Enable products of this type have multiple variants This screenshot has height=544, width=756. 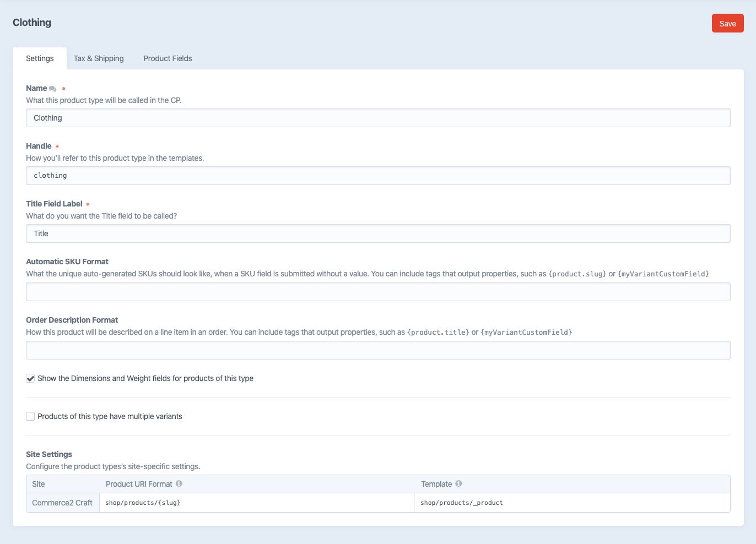click(x=30, y=416)
